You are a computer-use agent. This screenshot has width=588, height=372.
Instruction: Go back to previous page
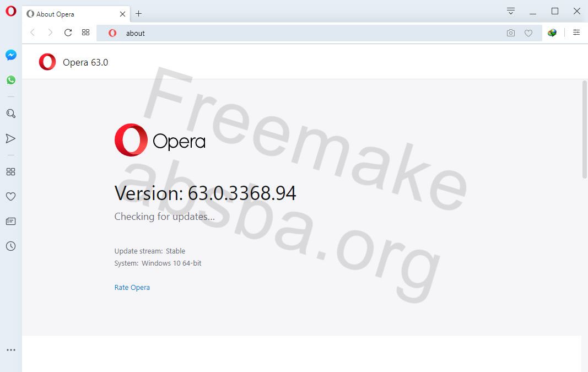33,33
